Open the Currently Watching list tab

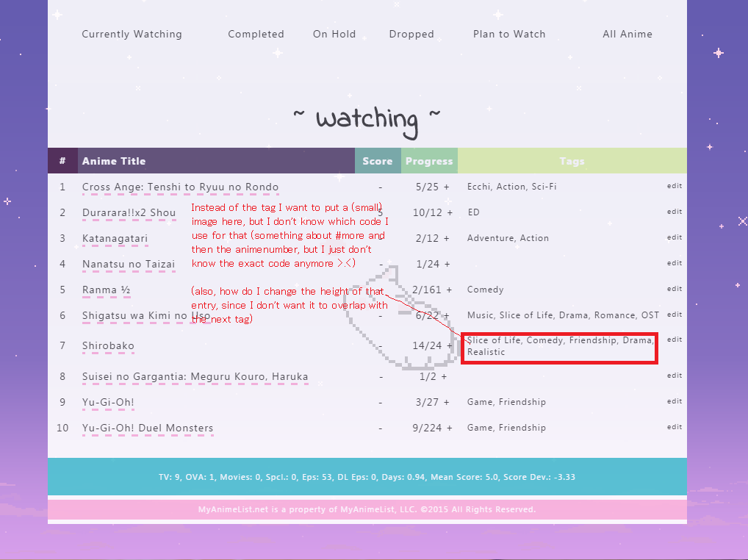pos(132,34)
